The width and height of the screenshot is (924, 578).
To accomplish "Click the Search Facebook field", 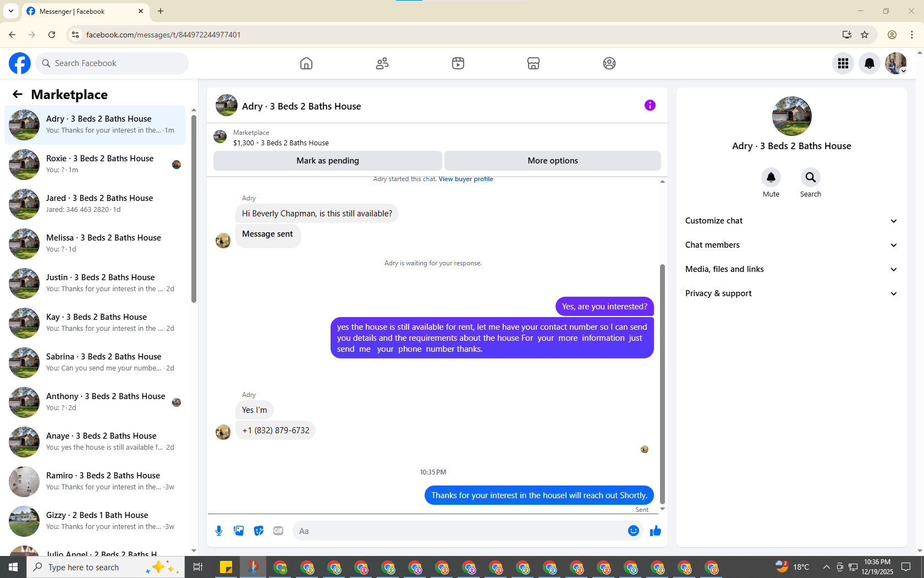I will [x=113, y=63].
